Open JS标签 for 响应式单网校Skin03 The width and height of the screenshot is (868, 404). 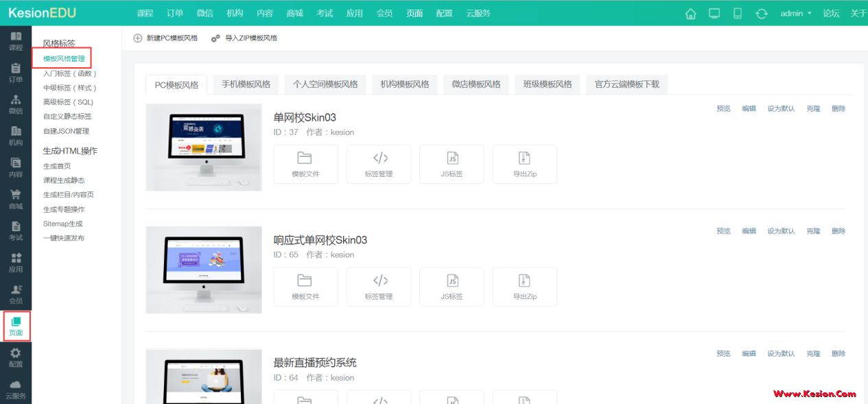pos(451,286)
